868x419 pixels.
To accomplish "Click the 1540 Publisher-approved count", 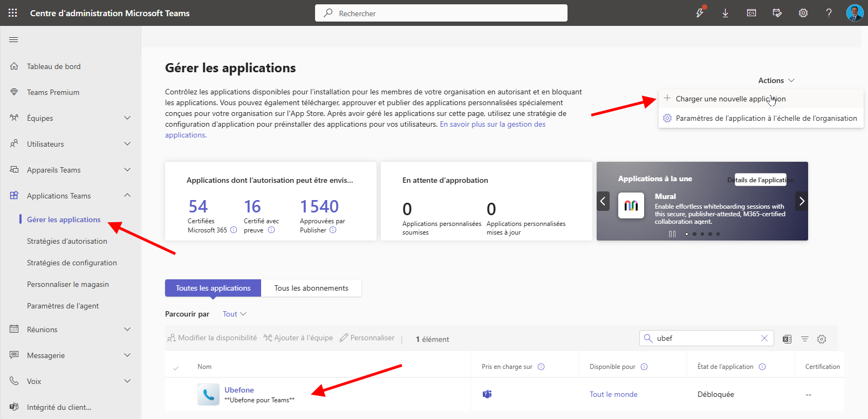I will click(319, 207).
